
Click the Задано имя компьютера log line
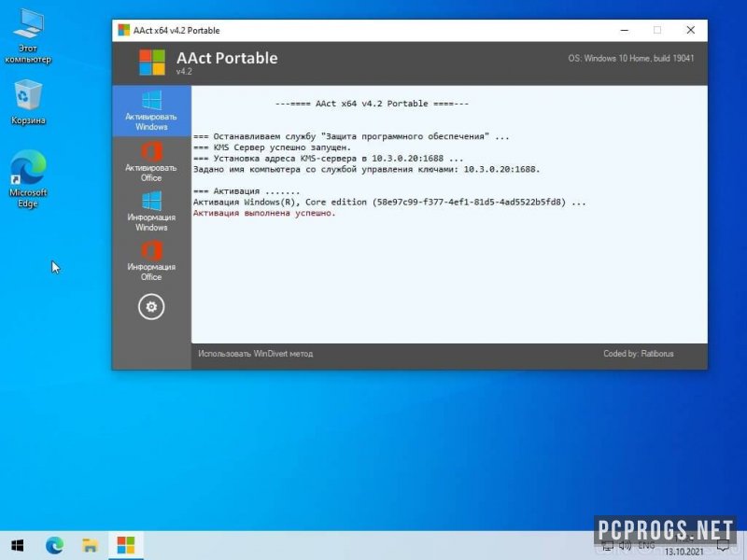click(366, 169)
